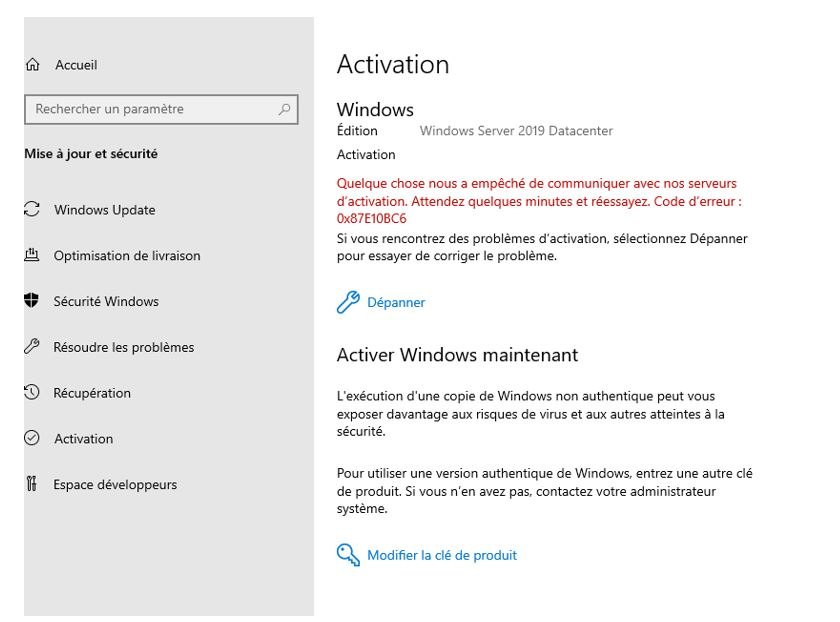The width and height of the screenshot is (840, 622).
Task: Click the Récupération clock-arrow icon
Action: (32, 393)
